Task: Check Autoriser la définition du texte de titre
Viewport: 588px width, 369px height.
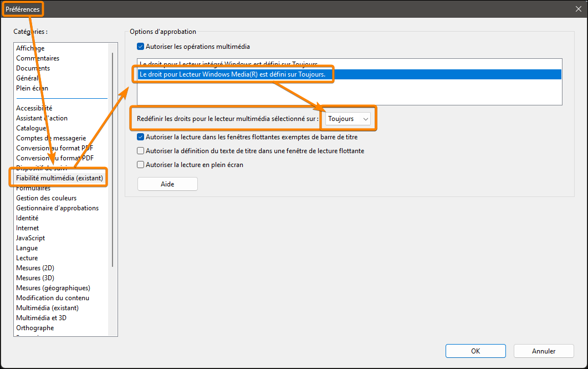Action: 140,150
